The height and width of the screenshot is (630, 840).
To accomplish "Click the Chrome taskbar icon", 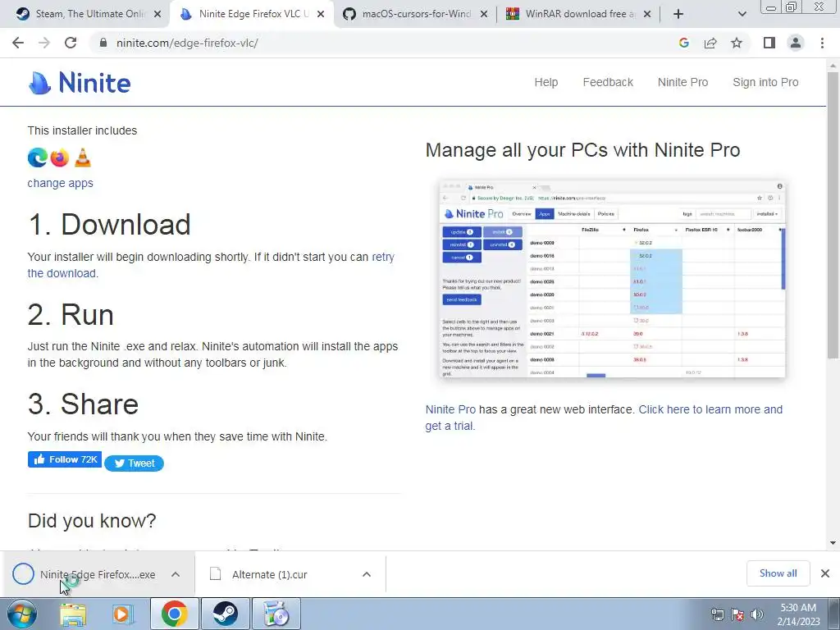I will coord(174,614).
